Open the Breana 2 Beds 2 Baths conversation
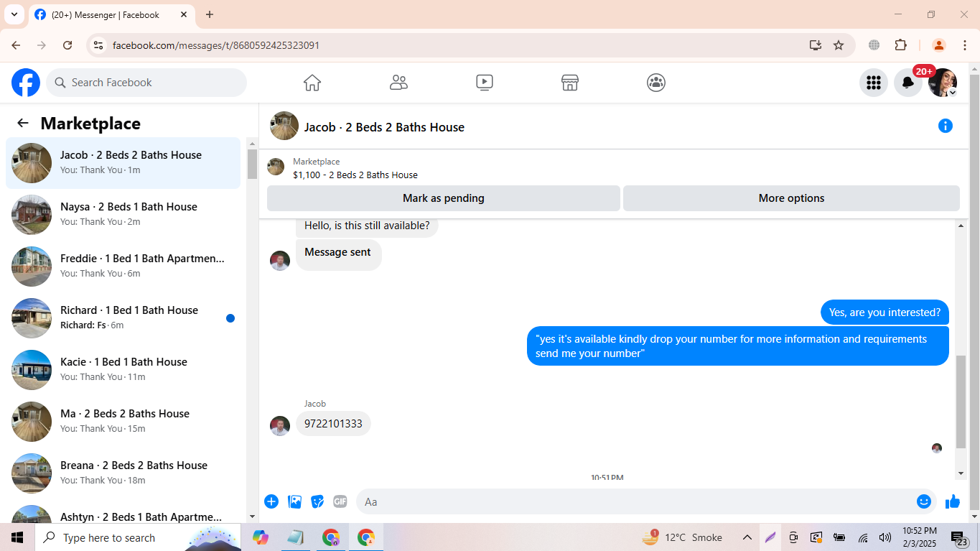Image resolution: width=980 pixels, height=551 pixels. pyautogui.click(x=123, y=473)
